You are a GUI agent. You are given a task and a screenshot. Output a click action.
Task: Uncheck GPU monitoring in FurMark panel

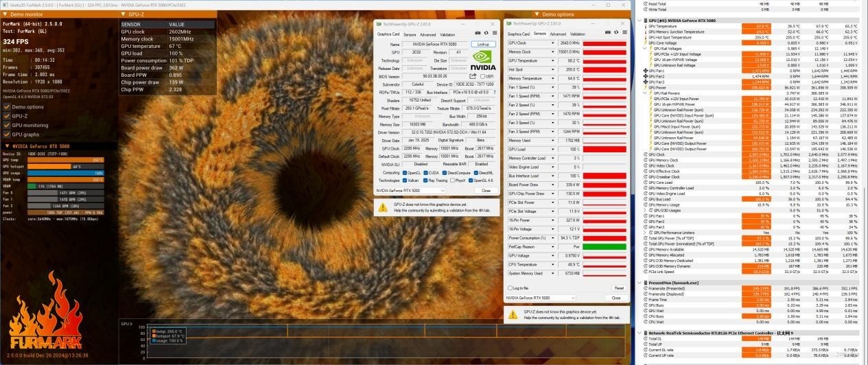click(6, 126)
